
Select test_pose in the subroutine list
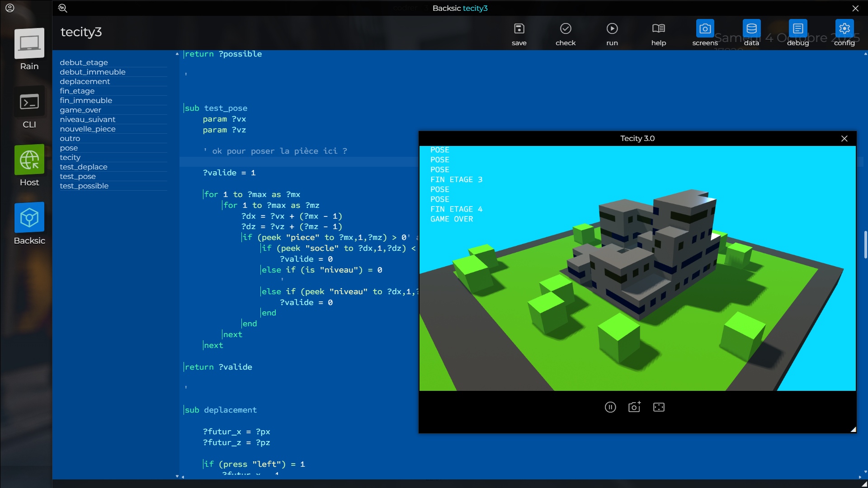(x=78, y=176)
